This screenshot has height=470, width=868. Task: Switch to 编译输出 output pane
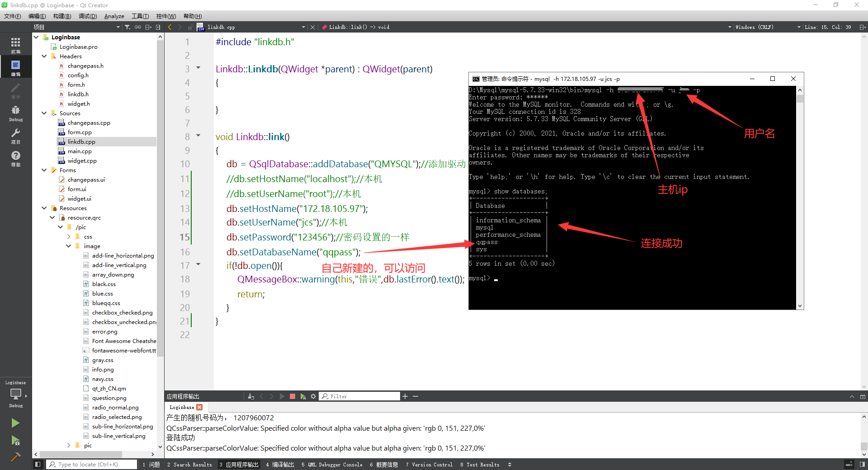280,465
